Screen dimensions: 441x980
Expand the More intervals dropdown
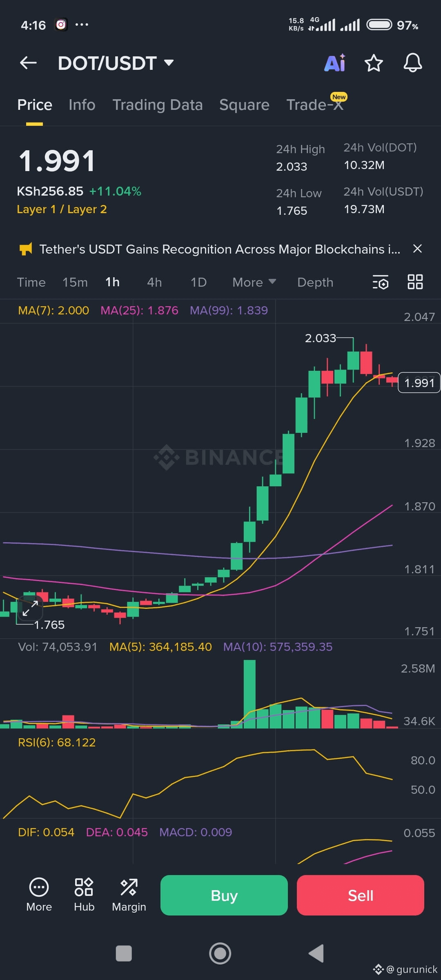(x=254, y=282)
